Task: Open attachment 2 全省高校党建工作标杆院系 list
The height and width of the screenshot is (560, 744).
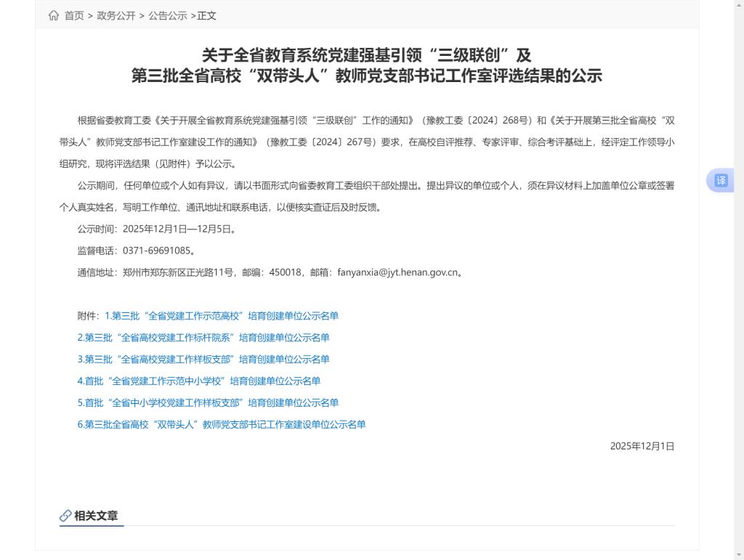Action: (203, 338)
